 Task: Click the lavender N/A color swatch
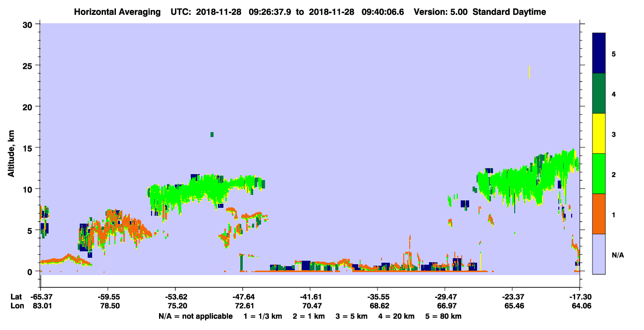pyautogui.click(x=599, y=253)
